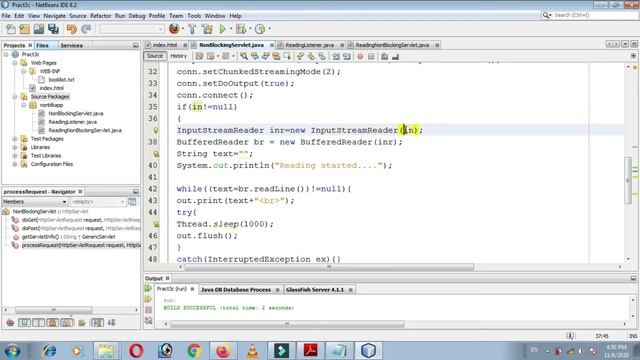The image size is (640, 360).
Task: Click the History view button
Action: pyautogui.click(x=178, y=56)
